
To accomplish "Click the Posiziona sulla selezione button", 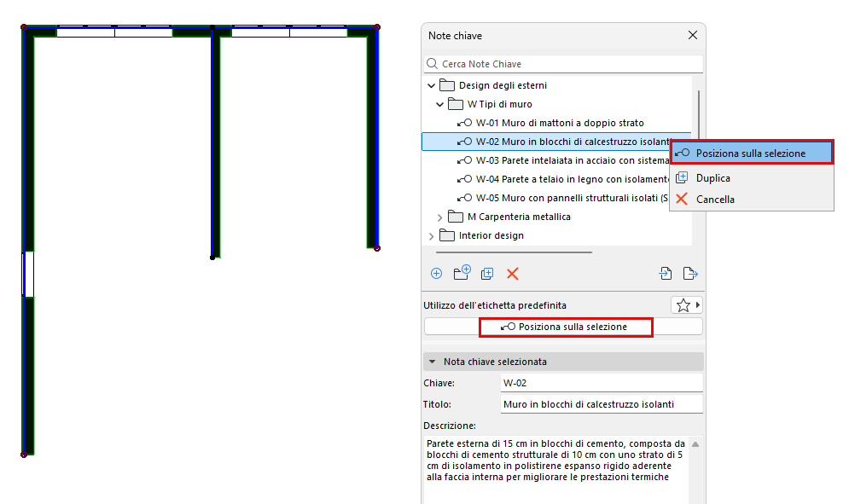I will pos(564,327).
